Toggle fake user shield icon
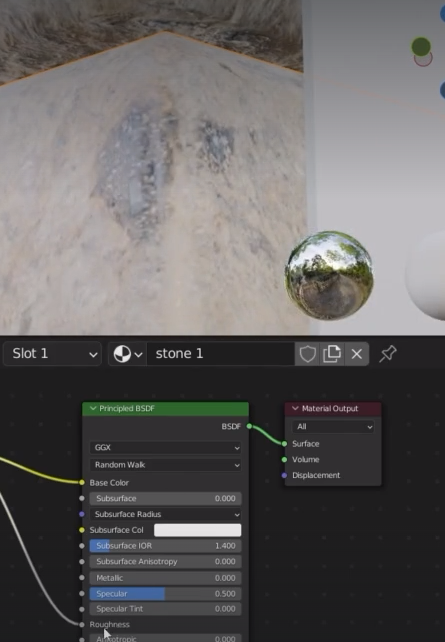 pos(307,354)
